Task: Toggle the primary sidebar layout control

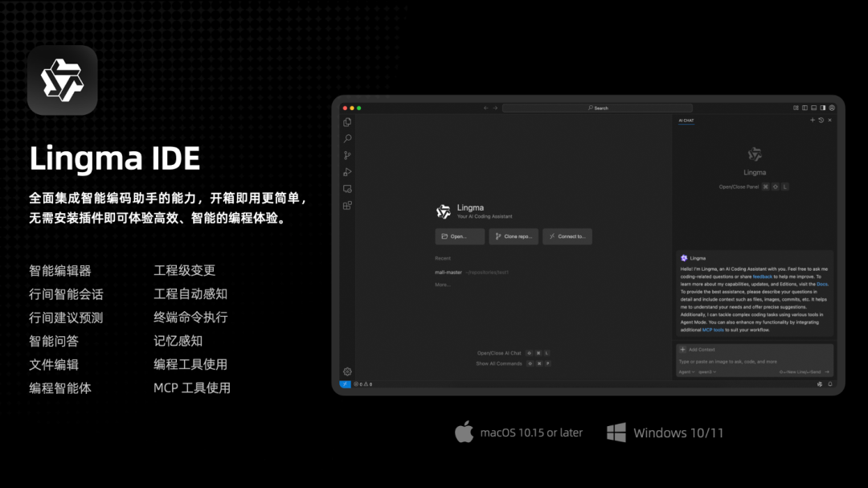Action: [x=805, y=107]
